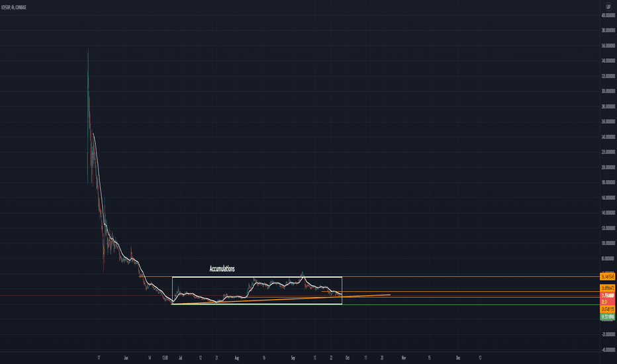Click the 30.000000 price axis label

pos(608,91)
